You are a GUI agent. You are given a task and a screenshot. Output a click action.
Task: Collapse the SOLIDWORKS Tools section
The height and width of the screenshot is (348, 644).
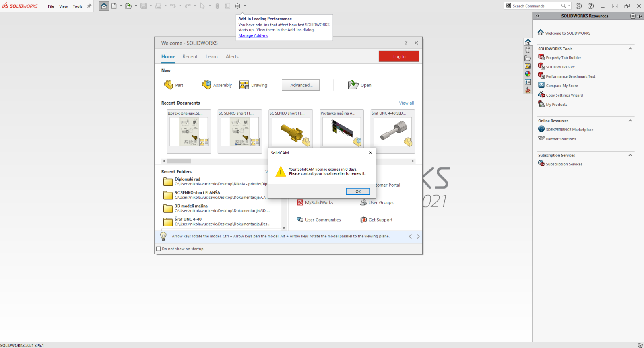click(630, 49)
